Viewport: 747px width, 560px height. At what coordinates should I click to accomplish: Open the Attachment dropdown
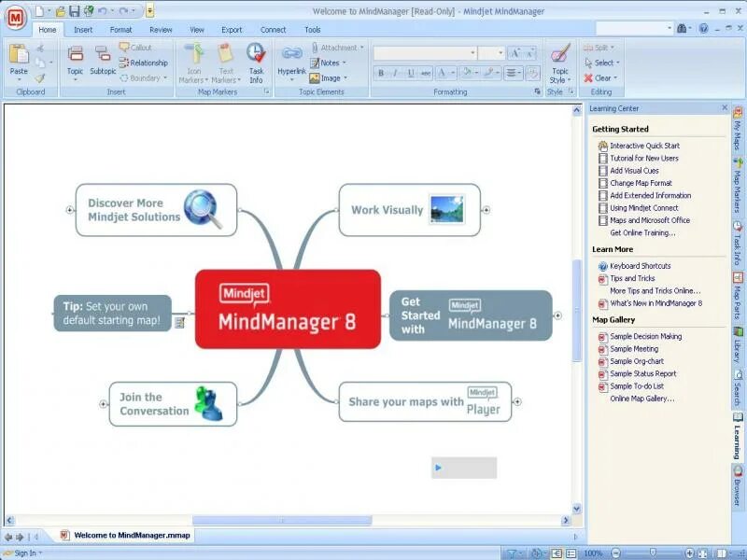pos(362,48)
